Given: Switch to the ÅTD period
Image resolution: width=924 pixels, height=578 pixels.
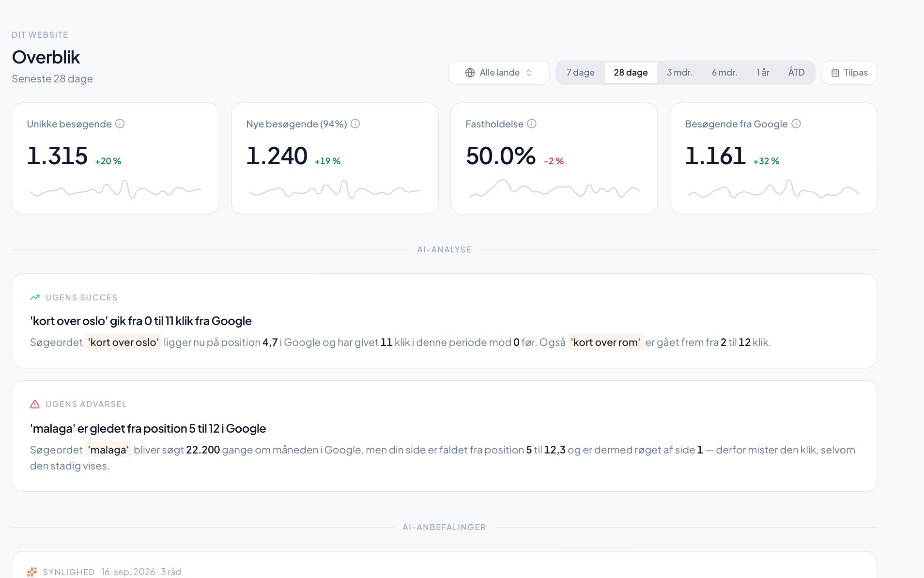Looking at the screenshot, I should pos(796,73).
